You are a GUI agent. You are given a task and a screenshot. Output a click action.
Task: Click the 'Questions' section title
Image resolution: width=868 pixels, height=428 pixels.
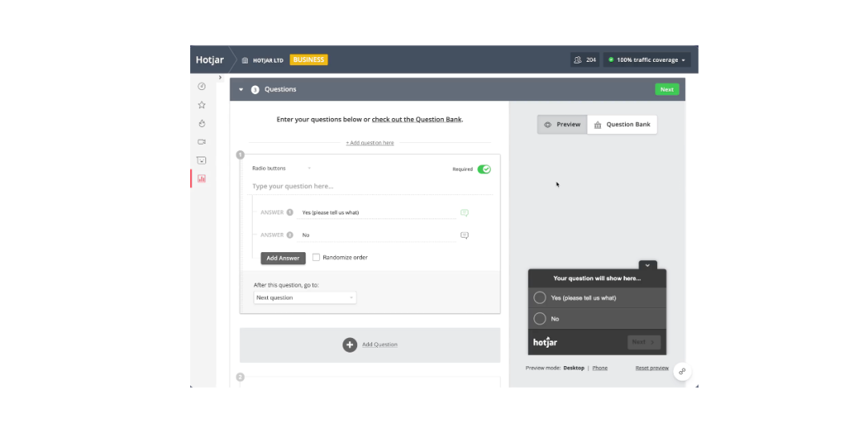(x=280, y=89)
